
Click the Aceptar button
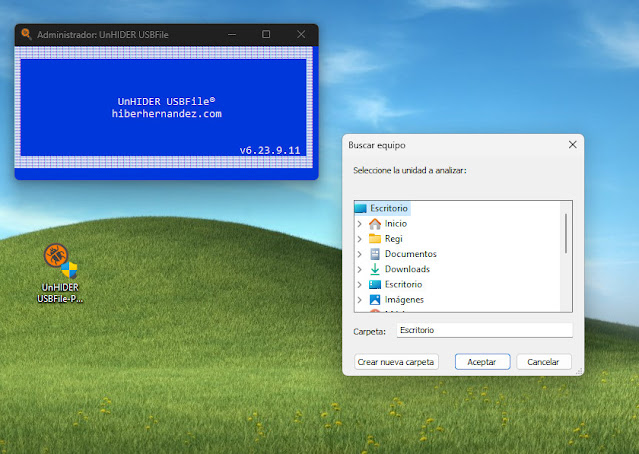click(482, 362)
